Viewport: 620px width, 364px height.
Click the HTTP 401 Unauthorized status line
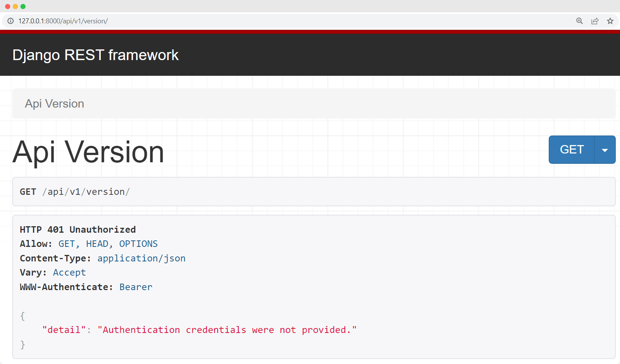click(x=78, y=230)
